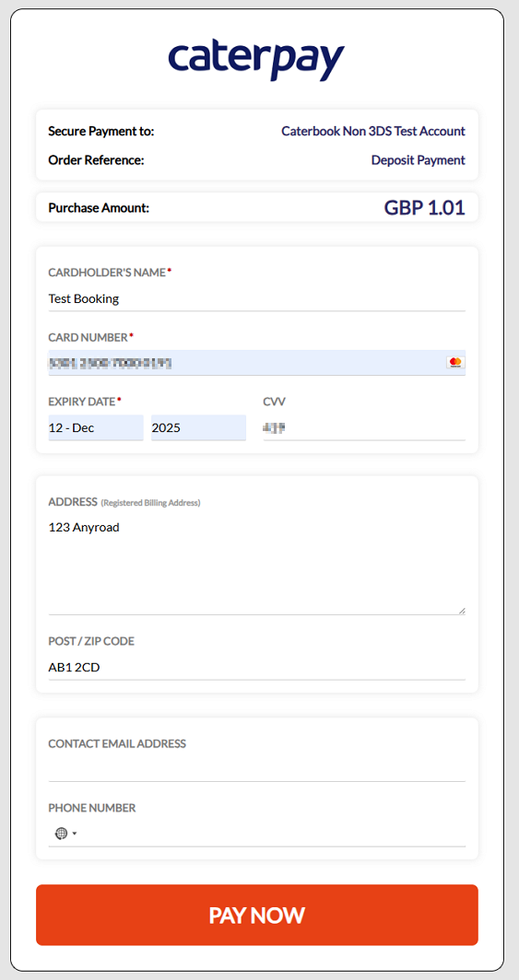The width and height of the screenshot is (519, 980).
Task: Click the Mastercard icon in card number field
Action: pos(455,363)
